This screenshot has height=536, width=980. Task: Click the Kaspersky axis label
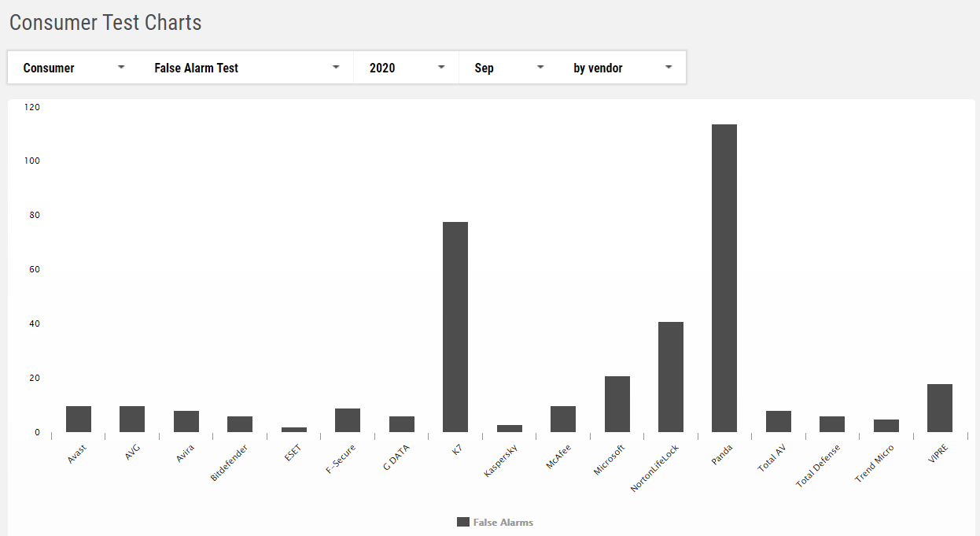click(x=500, y=460)
